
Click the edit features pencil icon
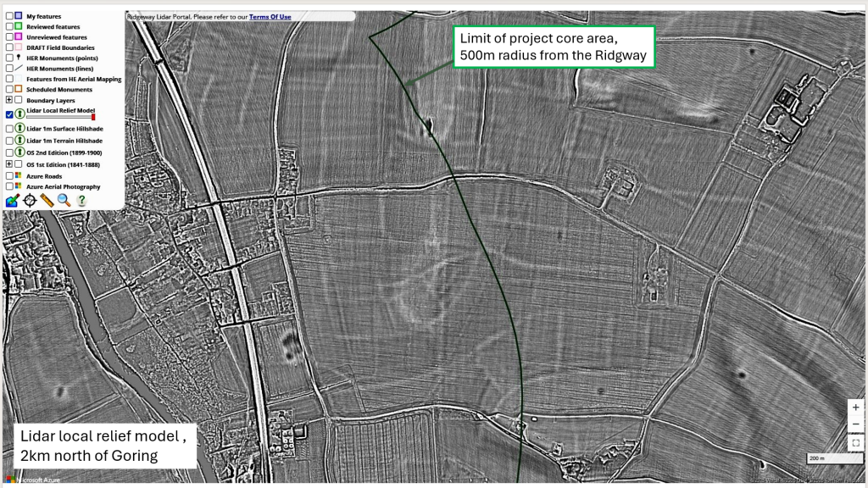pos(13,201)
